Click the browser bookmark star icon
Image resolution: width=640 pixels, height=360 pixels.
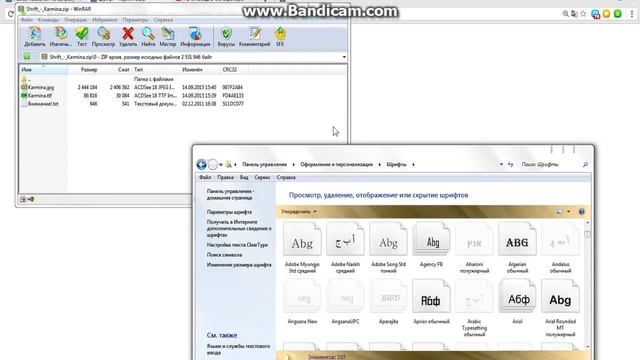(x=583, y=14)
